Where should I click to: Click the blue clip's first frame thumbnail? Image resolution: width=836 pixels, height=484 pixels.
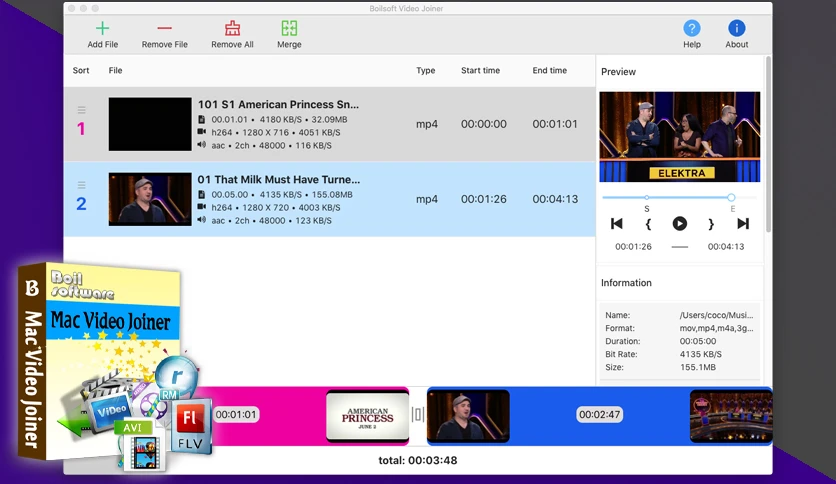coord(468,416)
